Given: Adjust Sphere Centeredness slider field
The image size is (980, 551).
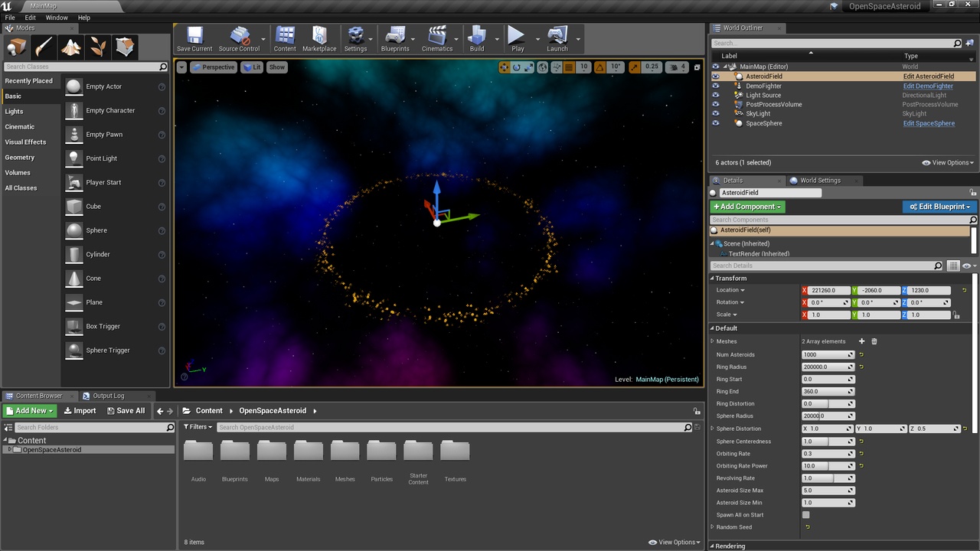Looking at the screenshot, I should click(828, 442).
